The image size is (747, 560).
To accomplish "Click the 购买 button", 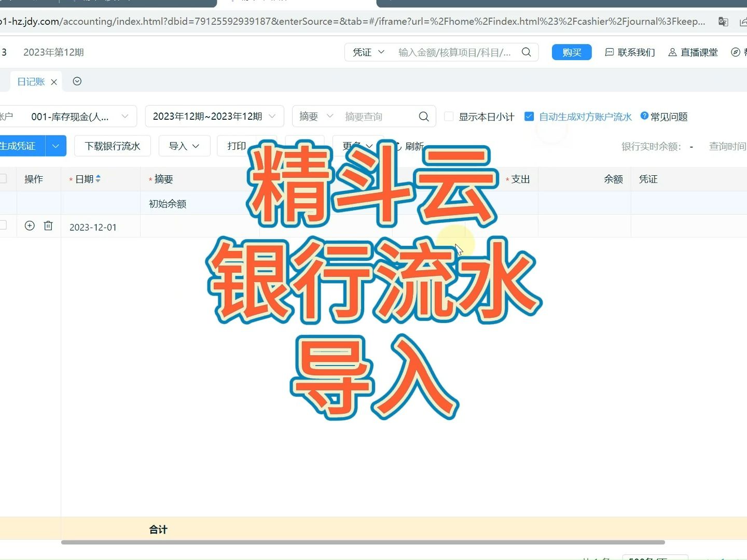I will pyautogui.click(x=572, y=52).
